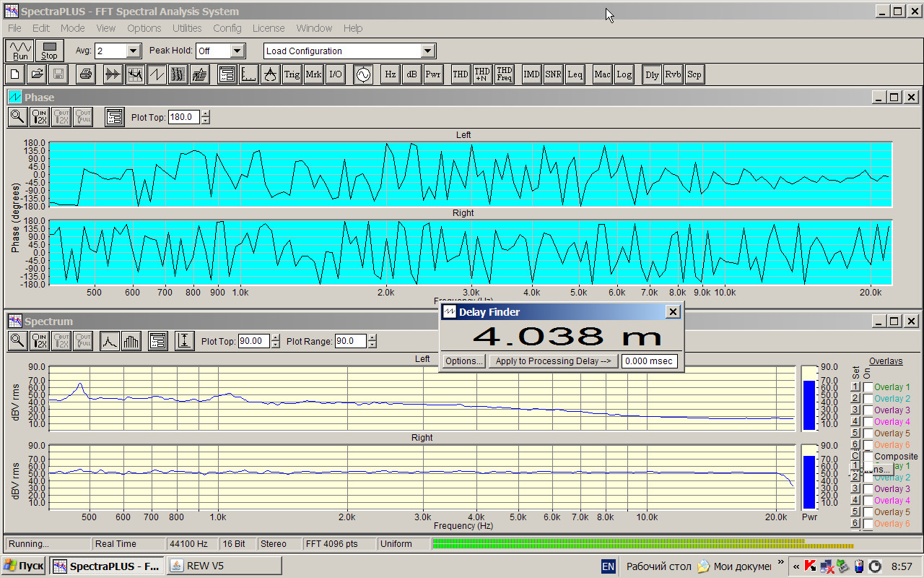This screenshot has width=924, height=578.
Task: Open the Avg dropdown list
Action: [133, 51]
